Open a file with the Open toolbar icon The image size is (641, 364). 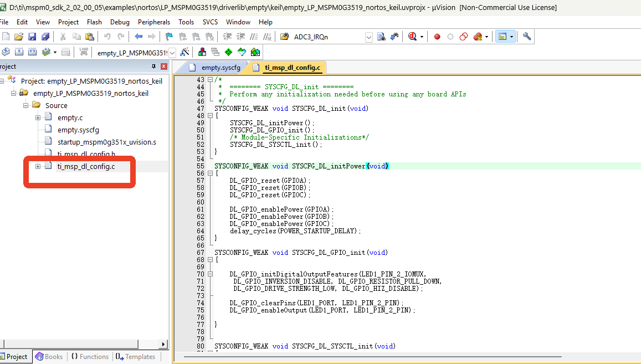pyautogui.click(x=19, y=37)
